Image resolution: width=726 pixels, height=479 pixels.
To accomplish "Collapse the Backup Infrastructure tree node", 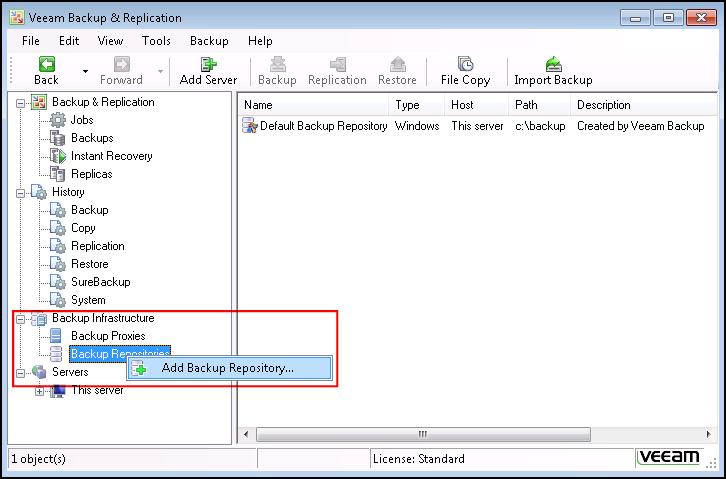I will coord(20,319).
